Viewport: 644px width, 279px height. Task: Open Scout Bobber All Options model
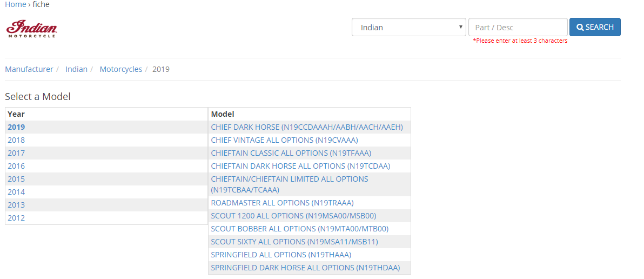pyautogui.click(x=300, y=229)
